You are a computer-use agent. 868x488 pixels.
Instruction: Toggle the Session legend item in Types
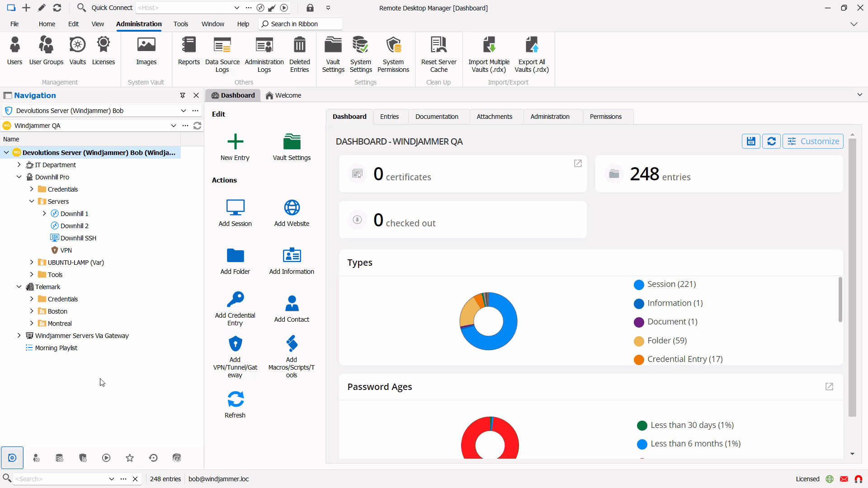[671, 284]
